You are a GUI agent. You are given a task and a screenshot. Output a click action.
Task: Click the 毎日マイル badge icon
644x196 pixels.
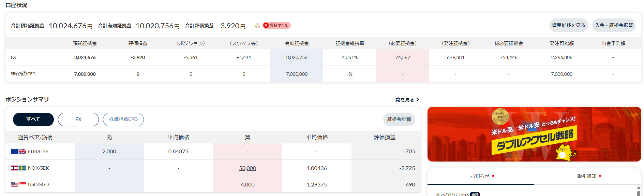276,25
